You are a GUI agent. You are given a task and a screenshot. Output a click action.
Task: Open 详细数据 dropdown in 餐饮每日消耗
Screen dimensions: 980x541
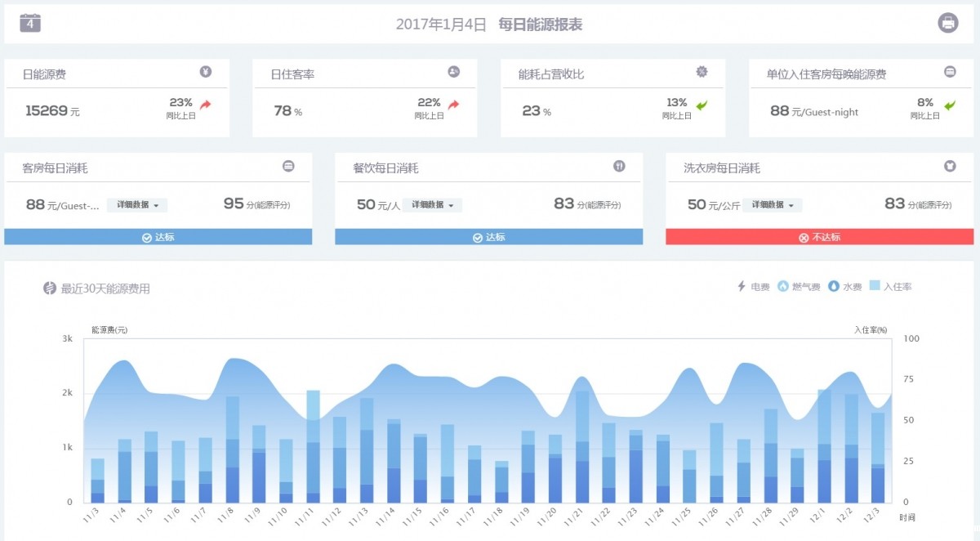pyautogui.click(x=432, y=205)
